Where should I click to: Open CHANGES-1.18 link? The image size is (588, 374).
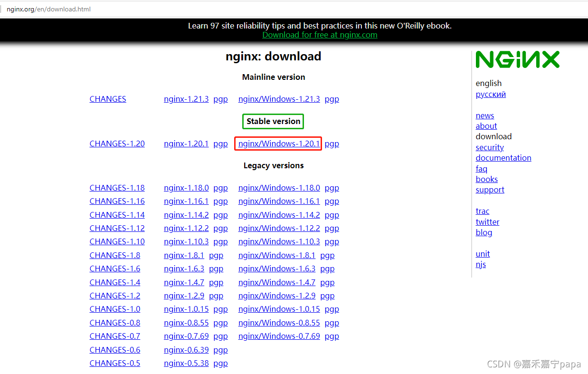(117, 188)
